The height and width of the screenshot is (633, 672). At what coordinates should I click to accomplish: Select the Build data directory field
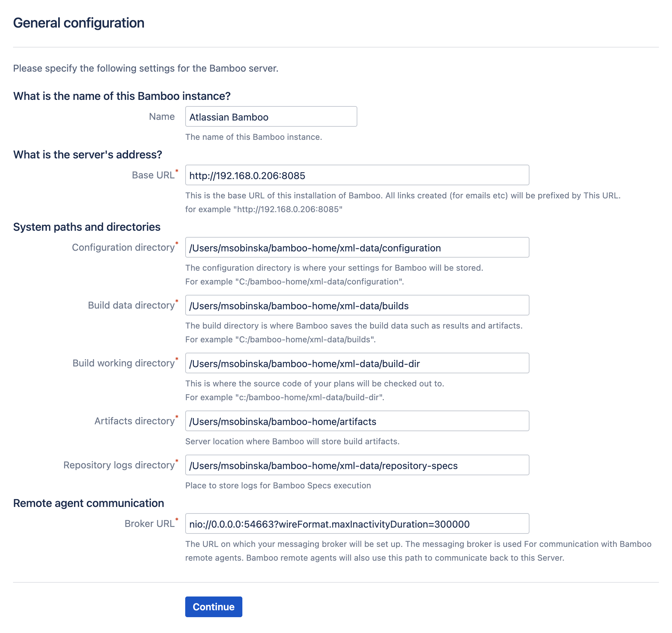[x=357, y=305]
